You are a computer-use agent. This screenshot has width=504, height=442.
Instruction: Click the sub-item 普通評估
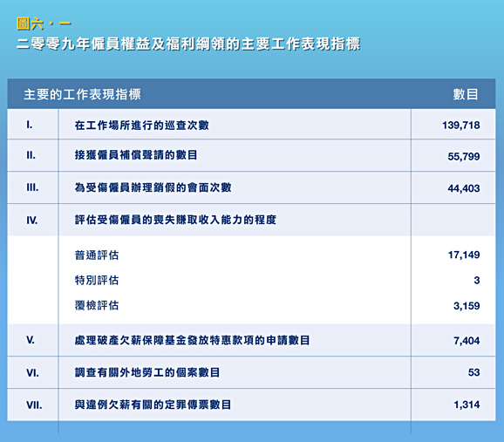pyautogui.click(x=97, y=255)
